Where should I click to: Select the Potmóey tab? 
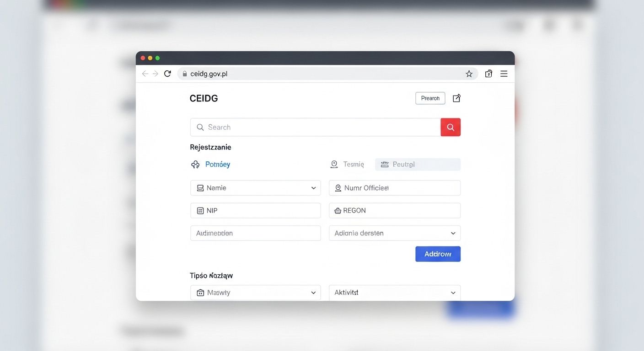pyautogui.click(x=210, y=165)
